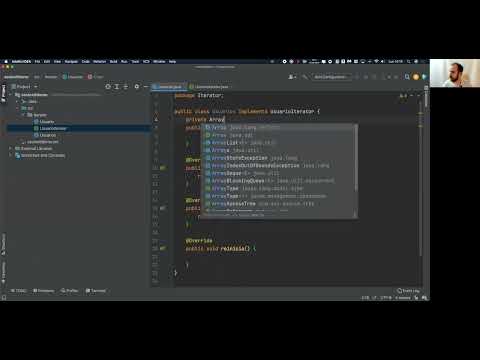Open the Edit menu
Screen dimensions: 480x360
click(47, 62)
